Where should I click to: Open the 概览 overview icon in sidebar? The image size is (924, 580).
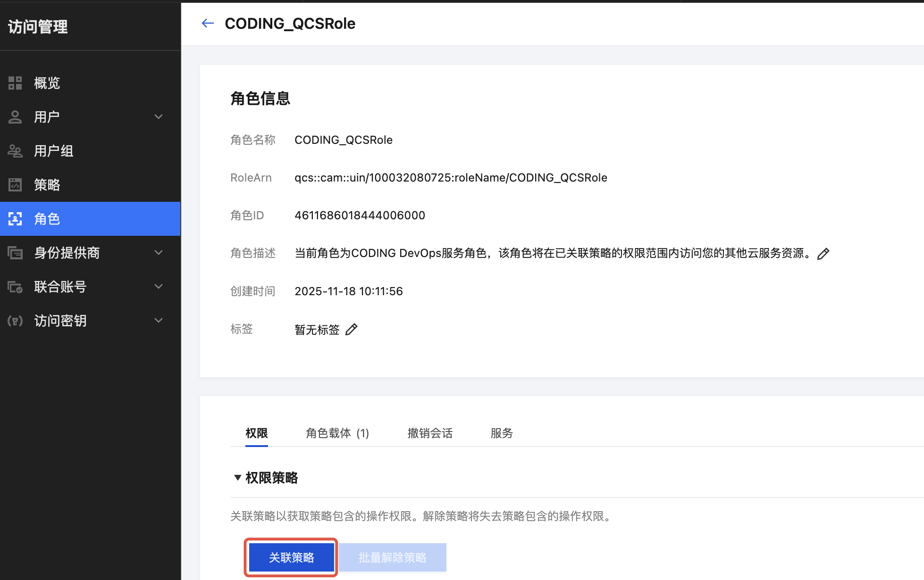[x=15, y=83]
